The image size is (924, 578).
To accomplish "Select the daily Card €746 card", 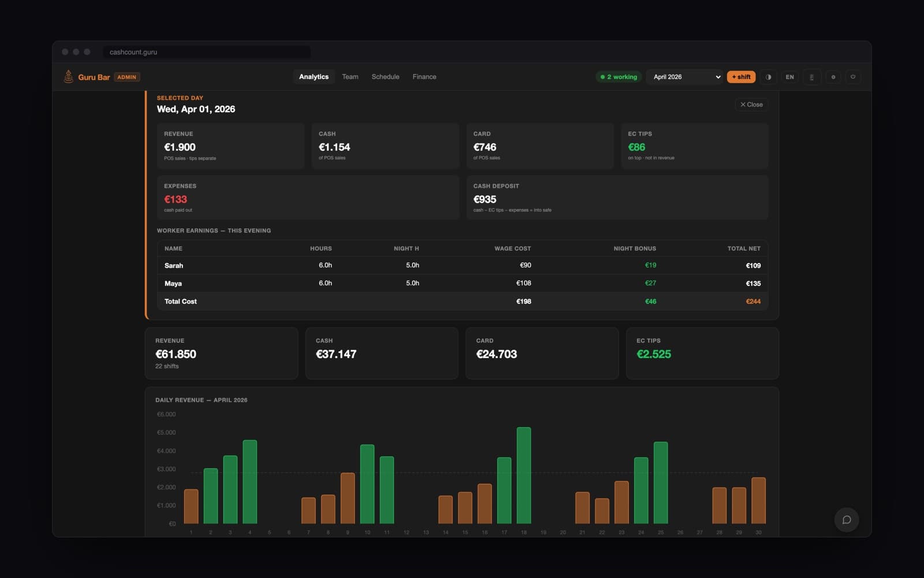I will point(540,146).
